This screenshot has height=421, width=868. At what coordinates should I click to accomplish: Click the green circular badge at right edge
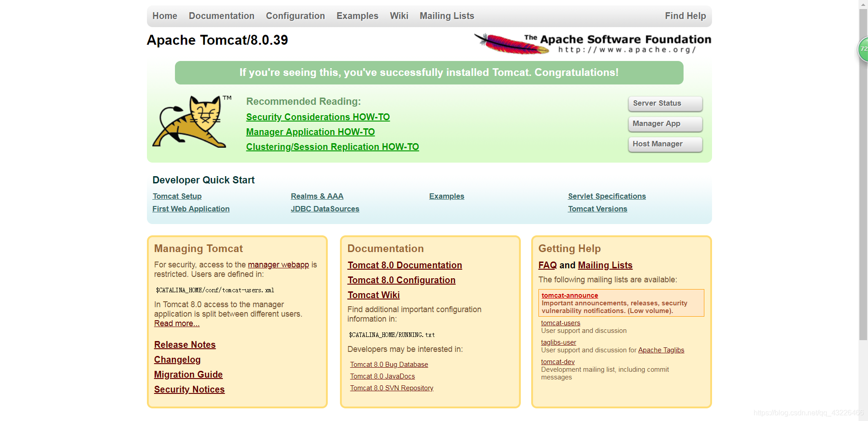[x=863, y=49]
